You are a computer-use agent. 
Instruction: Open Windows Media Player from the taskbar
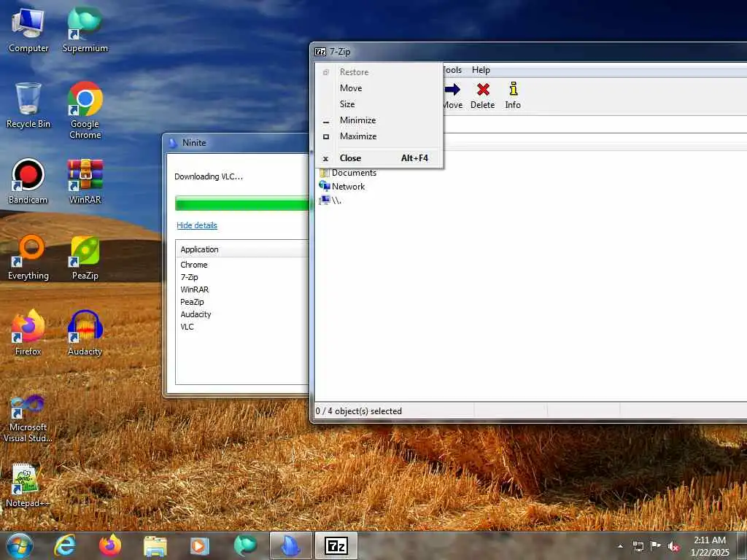[200, 546]
